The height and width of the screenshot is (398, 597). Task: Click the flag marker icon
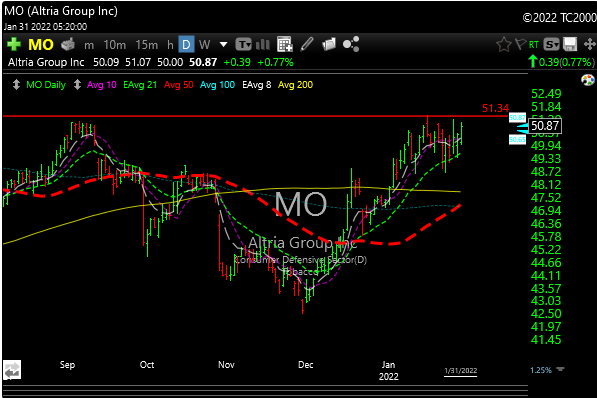(x=520, y=45)
